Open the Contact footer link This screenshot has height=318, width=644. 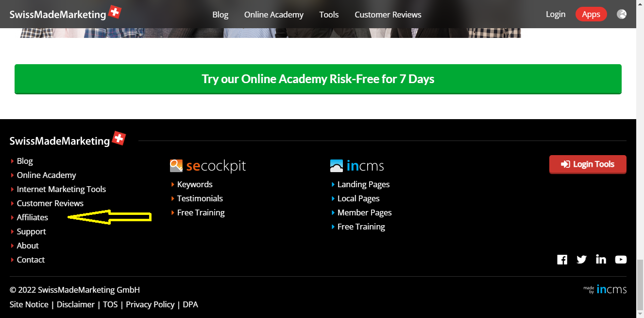point(31,260)
